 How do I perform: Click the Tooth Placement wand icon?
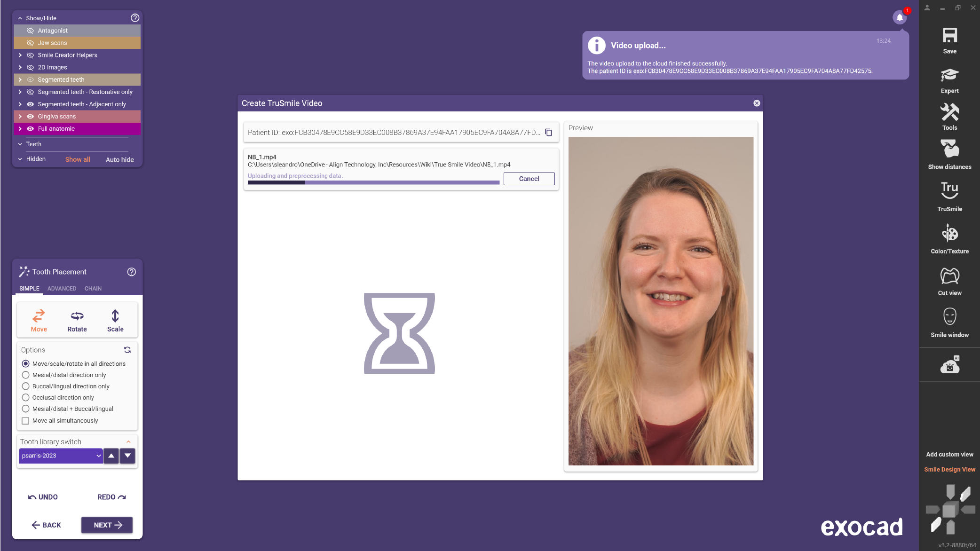coord(24,272)
